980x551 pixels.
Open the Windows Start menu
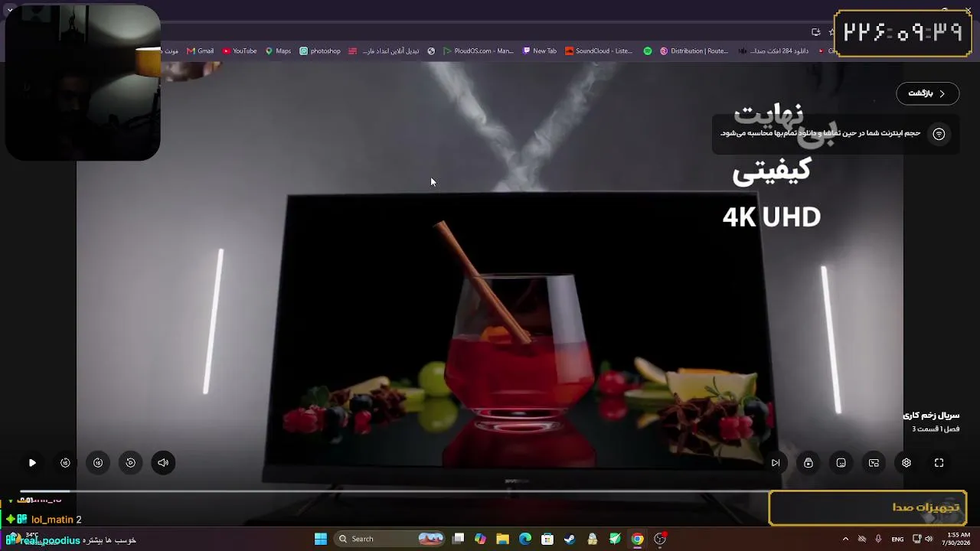coord(321,539)
